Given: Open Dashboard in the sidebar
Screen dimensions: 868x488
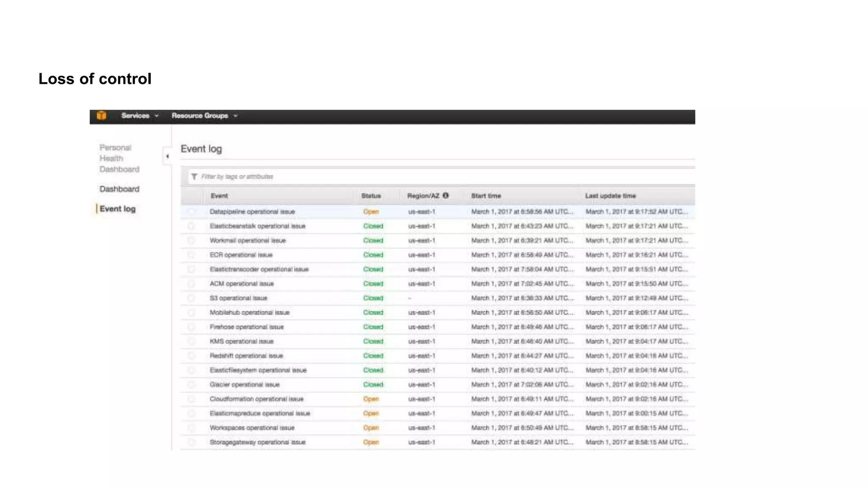Looking at the screenshot, I should (x=119, y=189).
